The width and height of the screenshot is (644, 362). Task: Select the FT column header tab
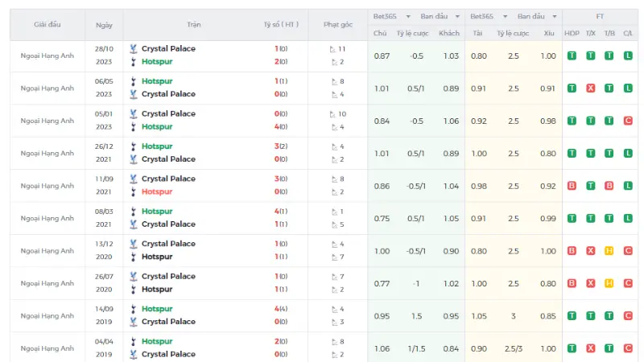(600, 16)
